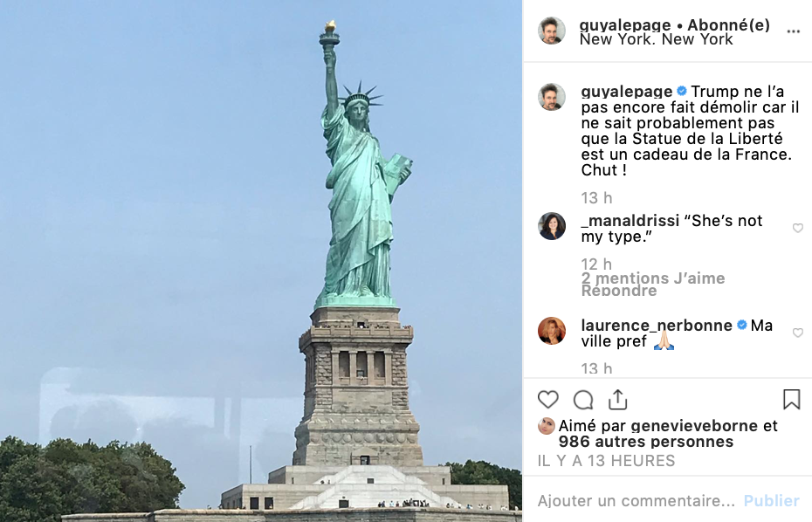This screenshot has width=812, height=522.
Task: Like the post with the heart icon
Action: [548, 400]
